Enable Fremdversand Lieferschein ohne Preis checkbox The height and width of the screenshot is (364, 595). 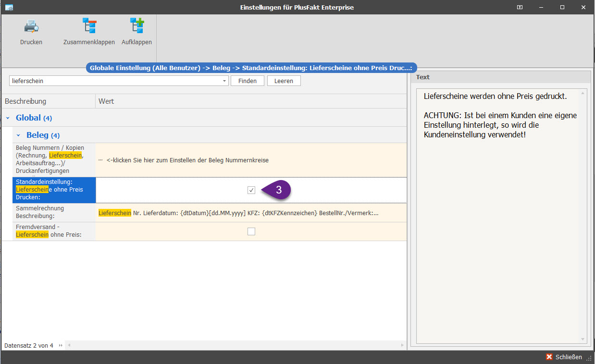pyautogui.click(x=251, y=231)
